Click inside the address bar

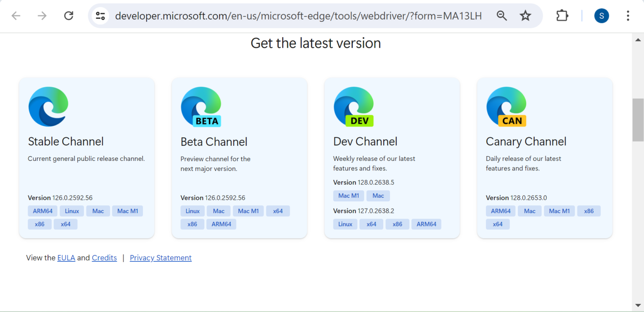[x=293, y=15]
